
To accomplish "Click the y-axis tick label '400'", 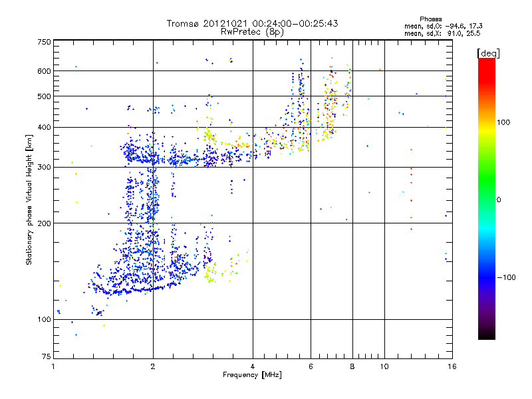I will click(45, 128).
